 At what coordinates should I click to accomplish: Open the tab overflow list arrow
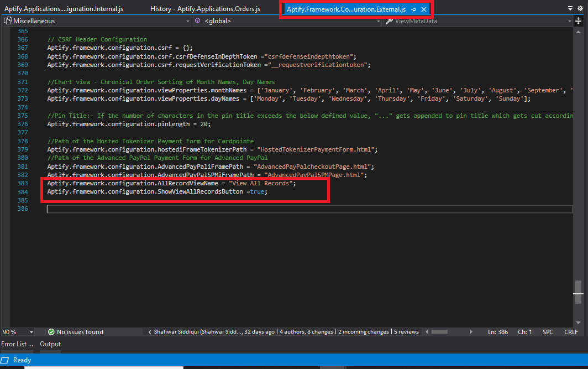[570, 8]
